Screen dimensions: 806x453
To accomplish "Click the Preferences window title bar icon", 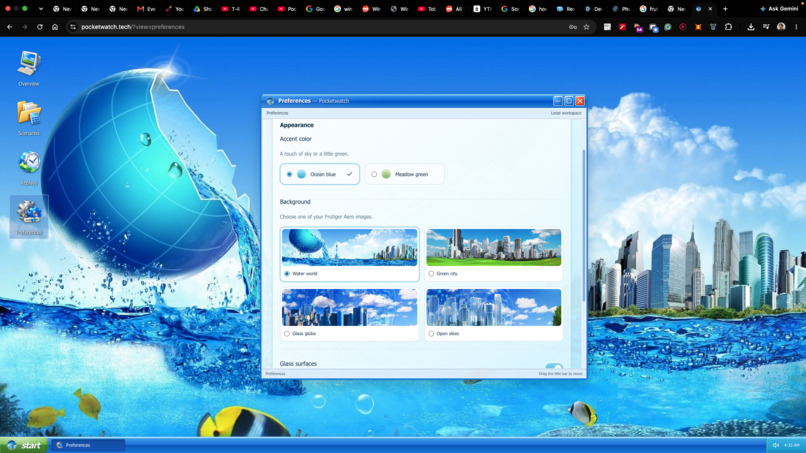I will (270, 101).
